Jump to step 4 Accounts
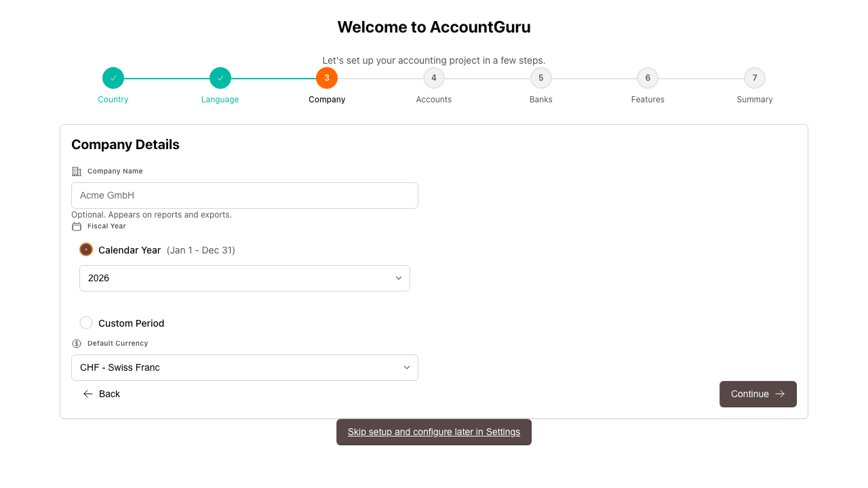Viewport: 868px width, 488px height. point(434,78)
